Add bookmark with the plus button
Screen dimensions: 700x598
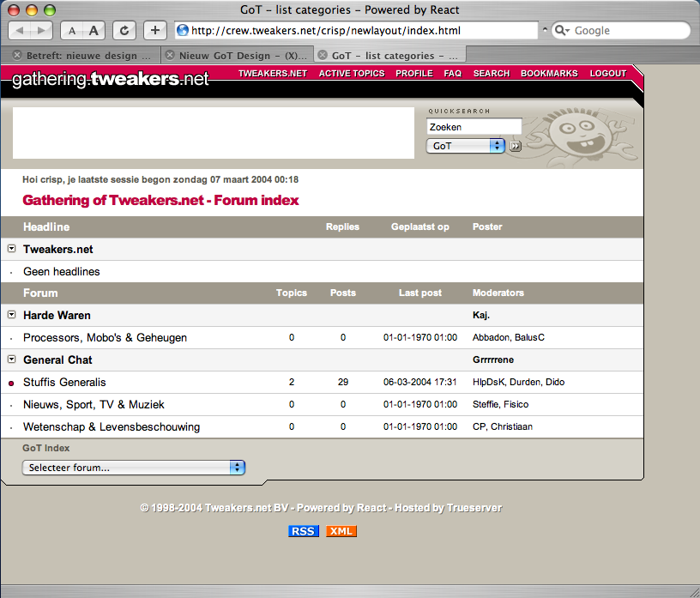(155, 30)
